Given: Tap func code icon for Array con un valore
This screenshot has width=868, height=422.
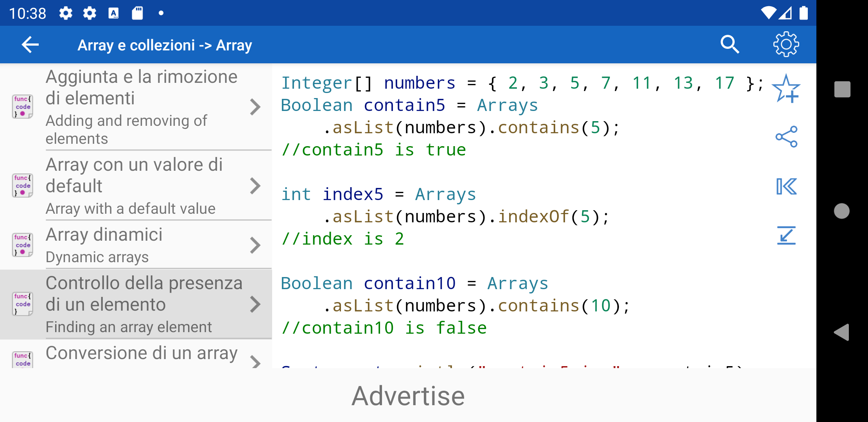Looking at the screenshot, I should [x=22, y=185].
